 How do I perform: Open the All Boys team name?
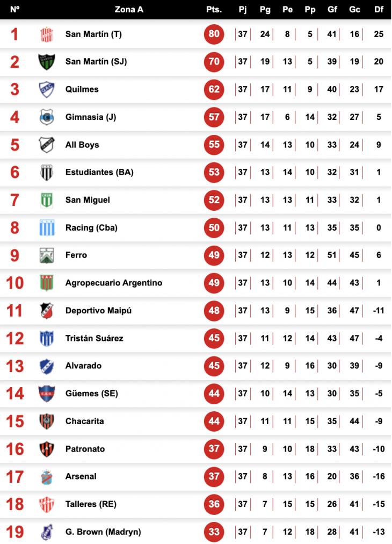[x=82, y=145]
